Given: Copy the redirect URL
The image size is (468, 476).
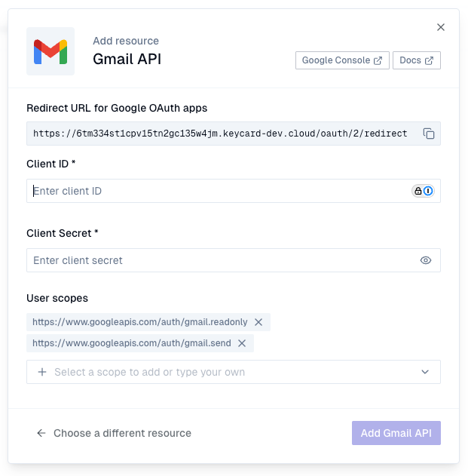Looking at the screenshot, I should [x=429, y=134].
